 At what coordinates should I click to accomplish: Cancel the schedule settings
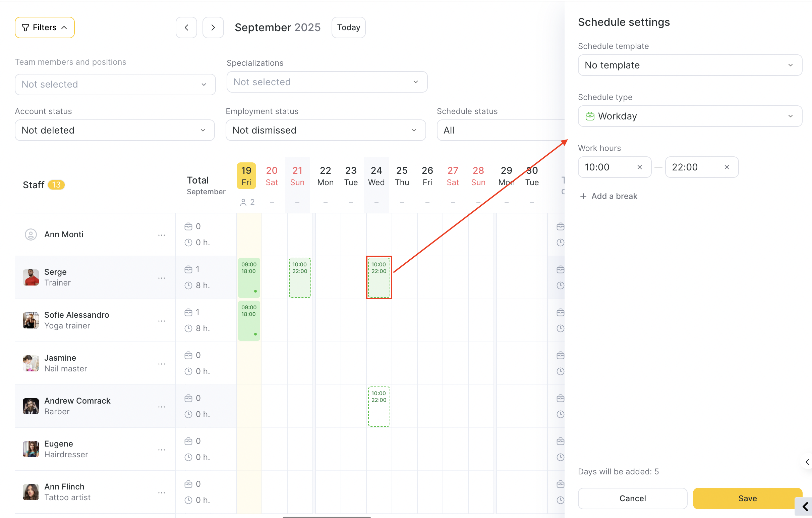(x=632, y=498)
